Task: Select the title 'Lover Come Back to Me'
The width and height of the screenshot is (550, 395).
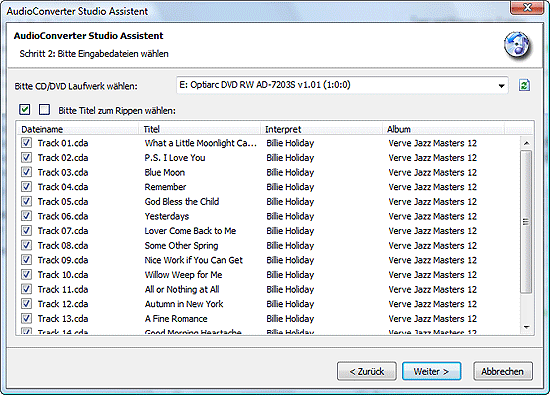Action: tap(190, 230)
